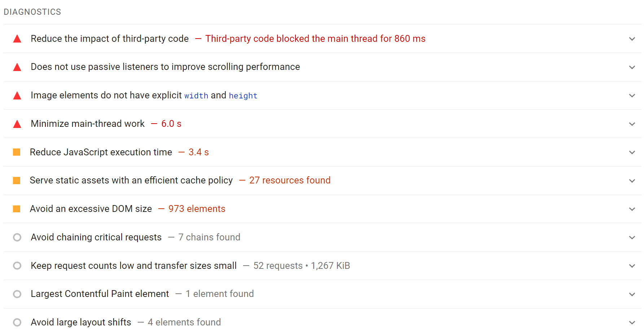
Task: Expand the Largest Contentful Paint element row
Action: (632, 294)
